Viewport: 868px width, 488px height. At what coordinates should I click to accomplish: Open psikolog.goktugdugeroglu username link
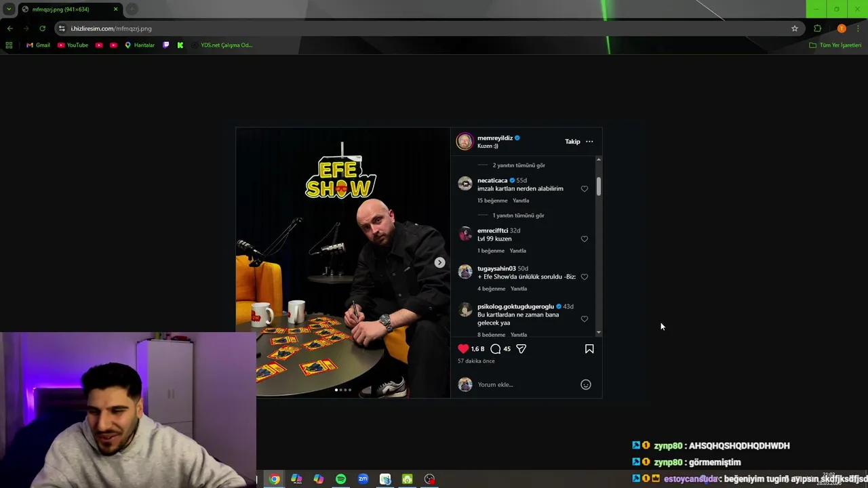[515, 306]
